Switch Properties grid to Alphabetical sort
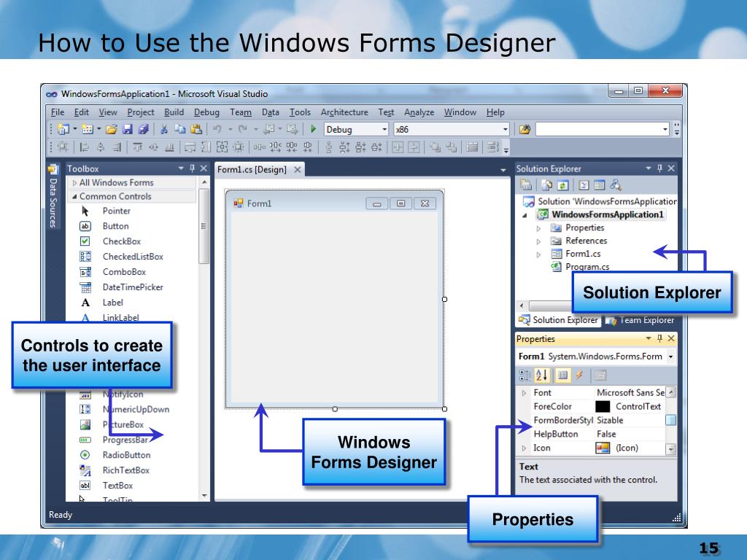 [542, 376]
